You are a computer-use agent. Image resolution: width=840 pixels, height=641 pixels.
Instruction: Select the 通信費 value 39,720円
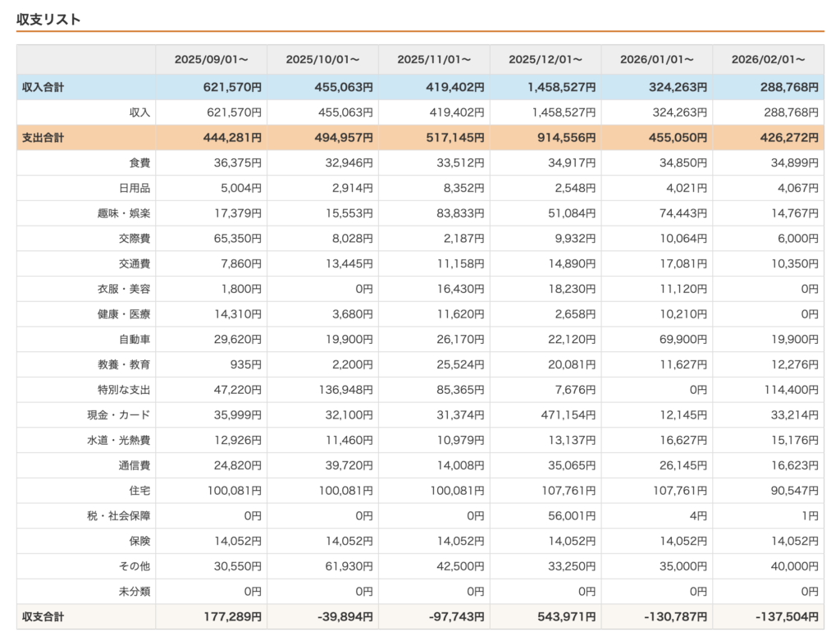click(349, 465)
